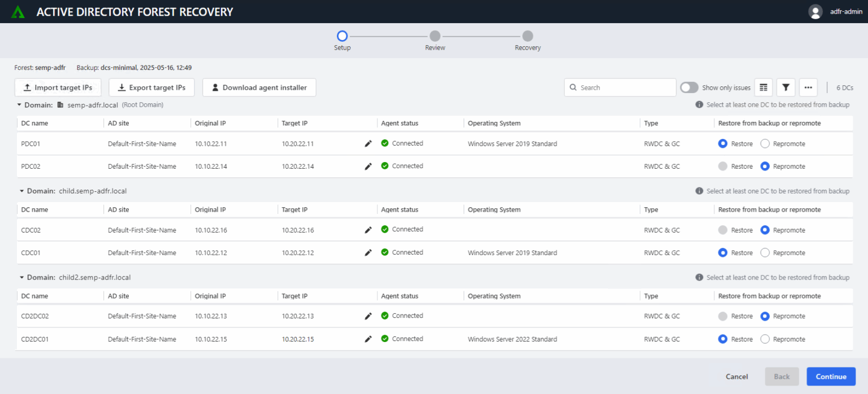Click Download agent installer
The height and width of the screenshot is (394, 868).
(259, 87)
